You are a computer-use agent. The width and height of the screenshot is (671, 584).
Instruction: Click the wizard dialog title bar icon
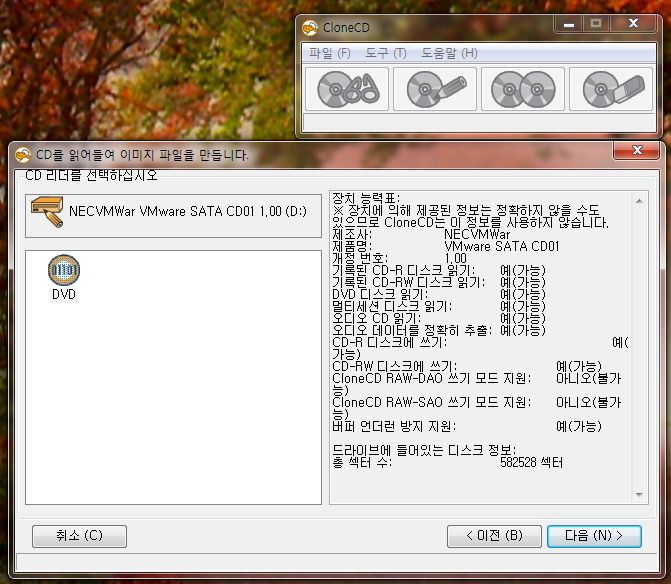click(x=23, y=155)
